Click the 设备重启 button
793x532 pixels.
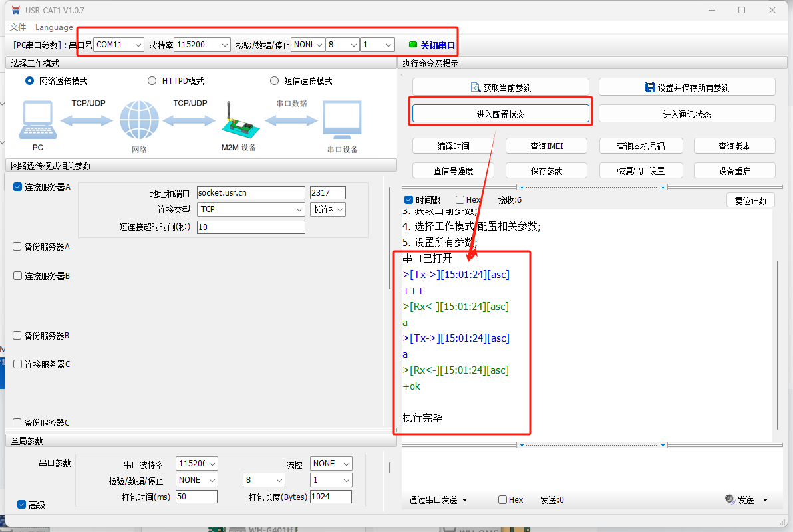pyautogui.click(x=734, y=170)
